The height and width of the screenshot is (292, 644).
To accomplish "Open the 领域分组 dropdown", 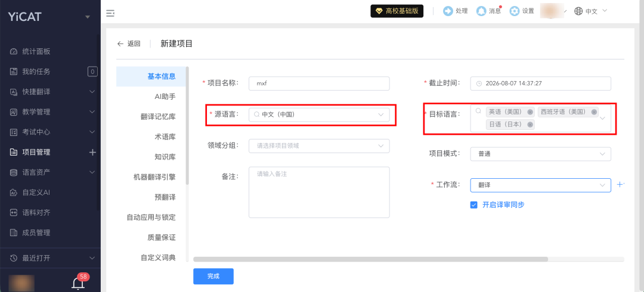I will coord(319,145).
